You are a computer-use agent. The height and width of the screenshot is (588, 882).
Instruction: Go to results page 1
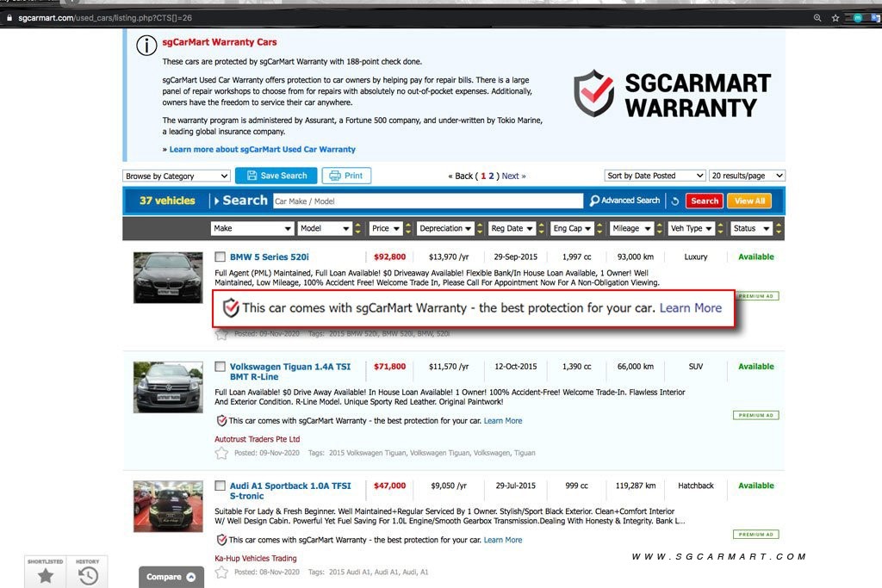click(x=483, y=176)
